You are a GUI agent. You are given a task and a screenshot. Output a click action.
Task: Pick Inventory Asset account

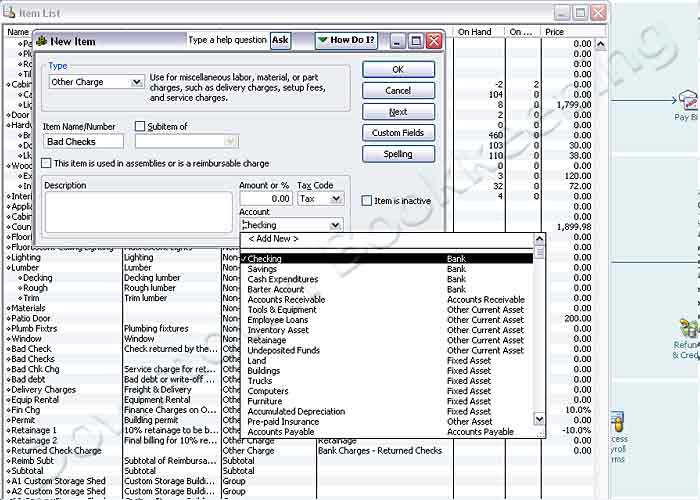[387, 330]
